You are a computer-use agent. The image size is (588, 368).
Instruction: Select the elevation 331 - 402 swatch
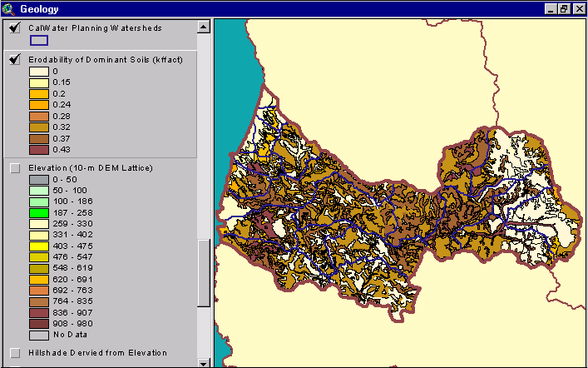(x=39, y=235)
